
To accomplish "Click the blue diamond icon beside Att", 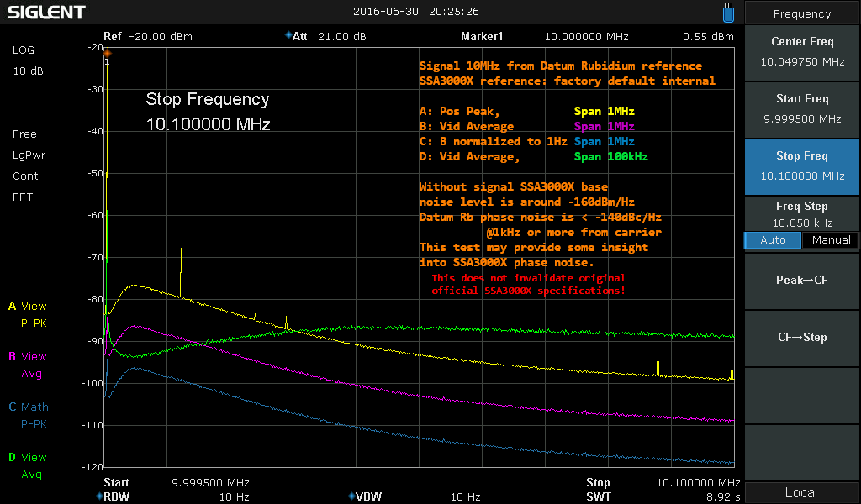I will (288, 36).
